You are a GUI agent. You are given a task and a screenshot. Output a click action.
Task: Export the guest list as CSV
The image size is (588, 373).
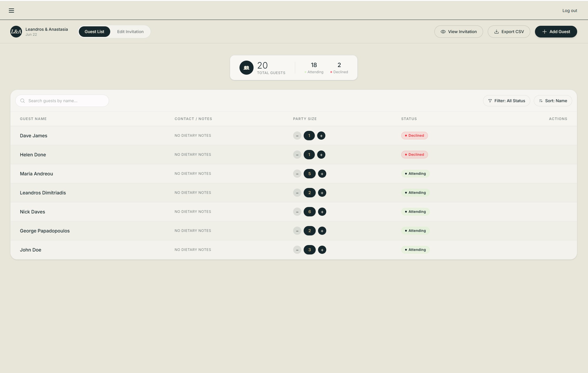(x=509, y=32)
